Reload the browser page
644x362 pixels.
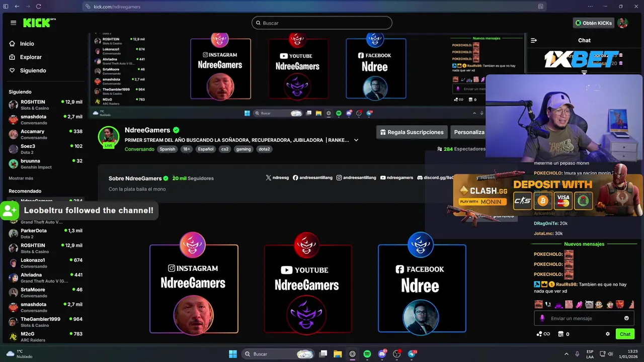pos(38,7)
